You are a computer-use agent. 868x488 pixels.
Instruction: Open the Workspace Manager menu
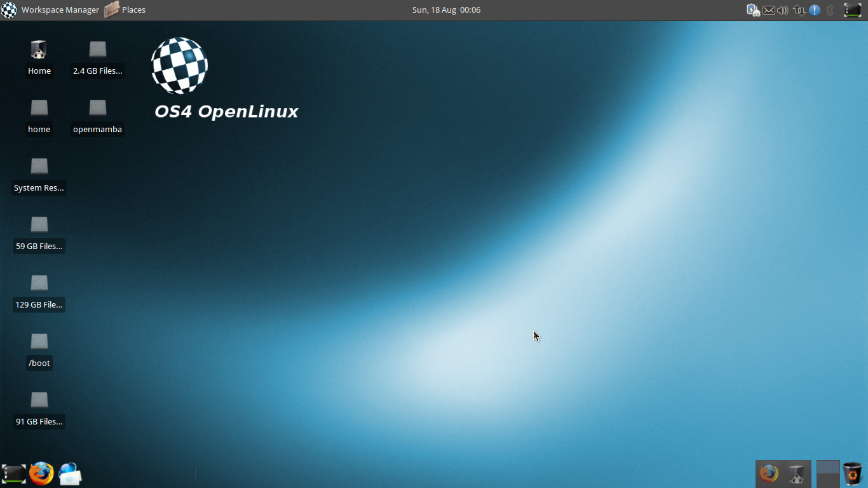tap(50, 10)
